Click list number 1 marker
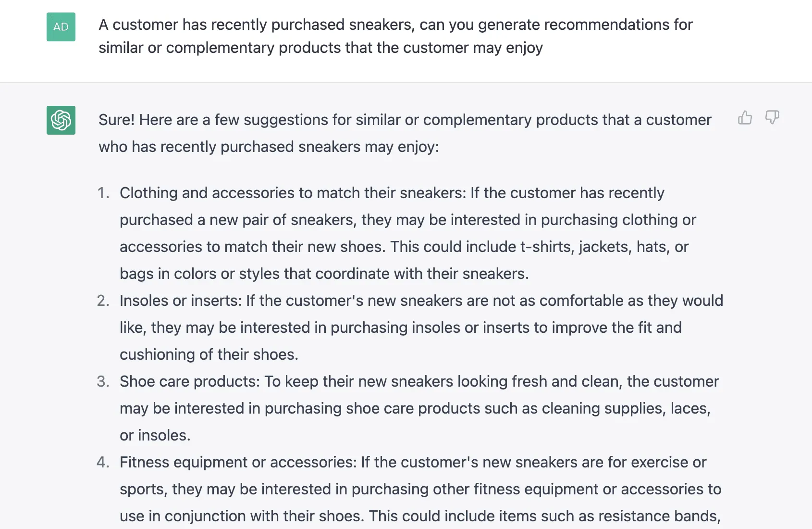Image resolution: width=812 pixels, height=529 pixels. pyautogui.click(x=103, y=193)
